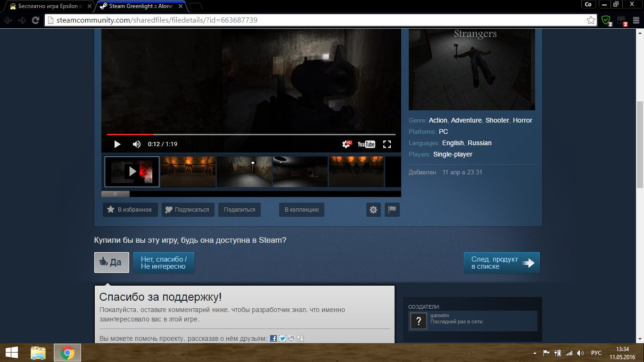Subscribe with the Подписаться button
Image resolution: width=644 pixels, height=362 pixels.
[188, 210]
